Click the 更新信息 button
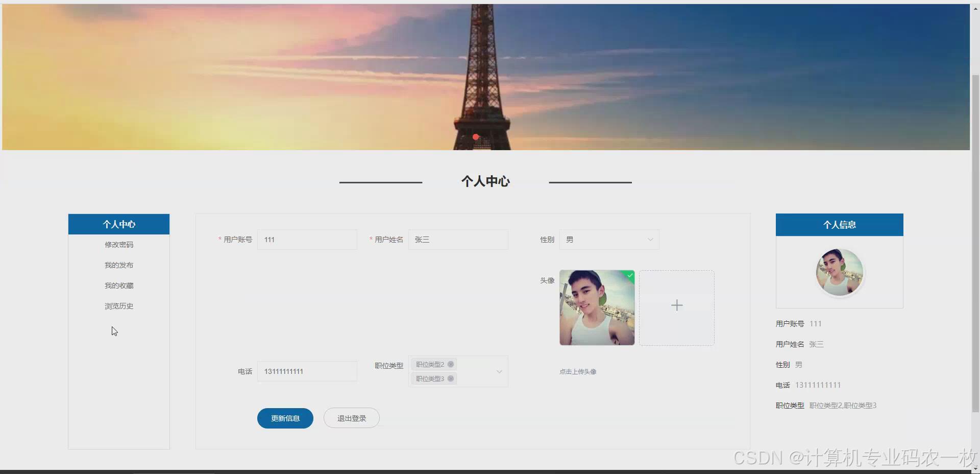980x474 pixels. pyautogui.click(x=285, y=418)
